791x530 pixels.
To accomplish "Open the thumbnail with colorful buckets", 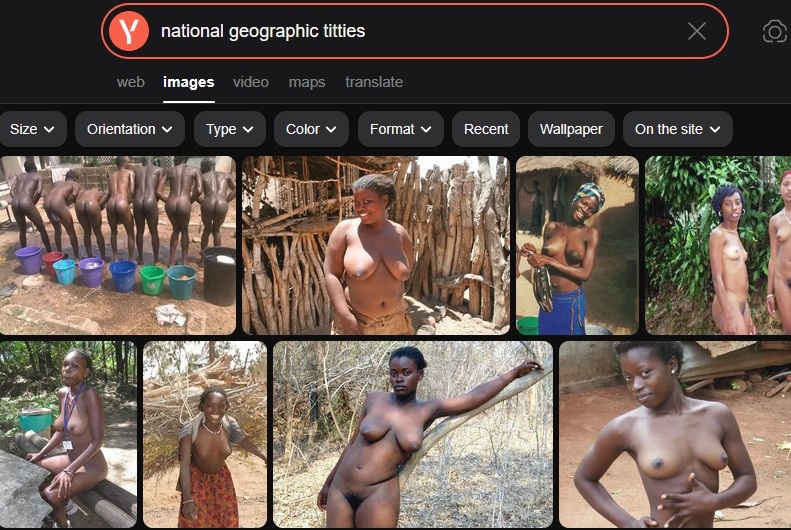I will (x=118, y=245).
